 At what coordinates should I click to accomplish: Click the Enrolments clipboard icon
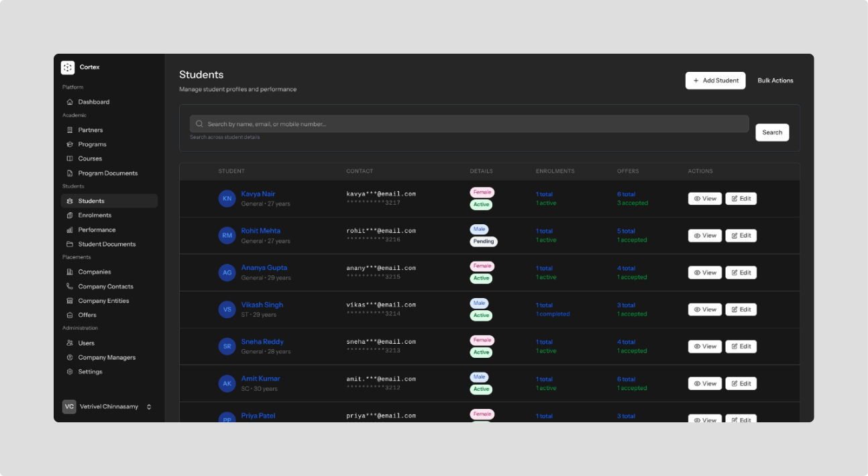tap(70, 216)
